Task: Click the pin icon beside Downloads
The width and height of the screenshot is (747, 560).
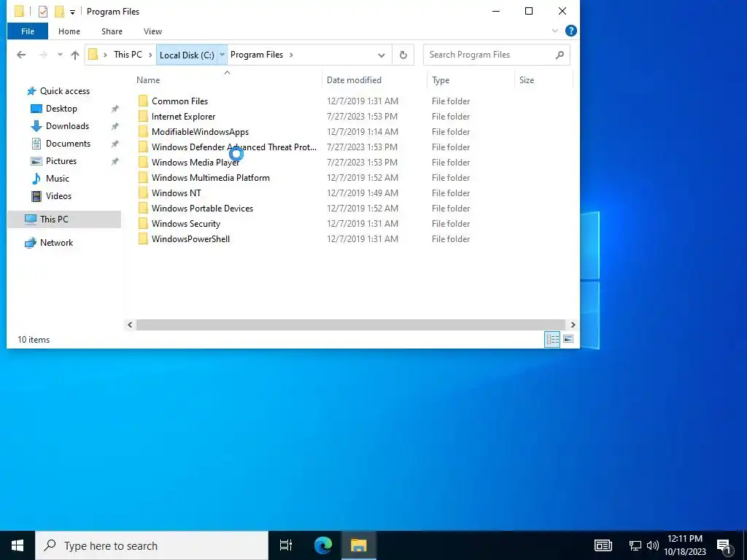Action: point(115,127)
